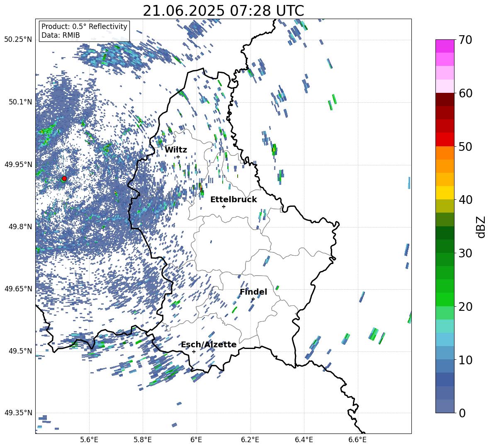491x448 pixels.
Task: Pick the slate blue swatch at colorbar bottom
Action: click(445, 406)
